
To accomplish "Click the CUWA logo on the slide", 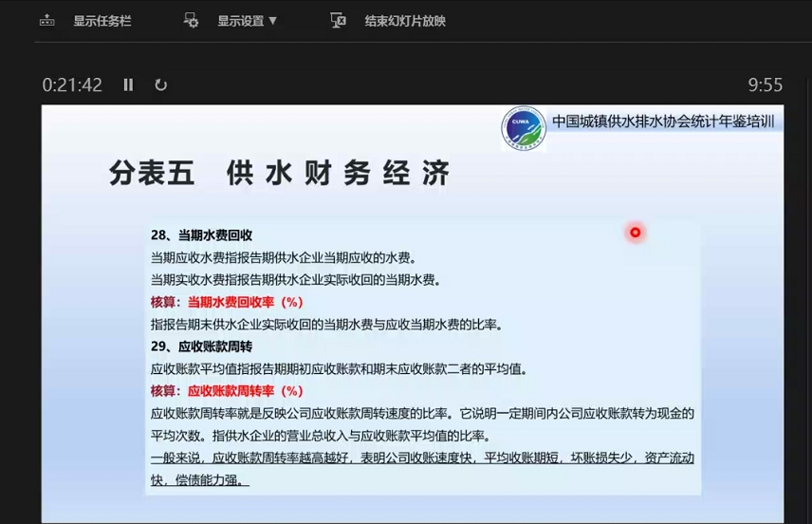I will [x=524, y=129].
